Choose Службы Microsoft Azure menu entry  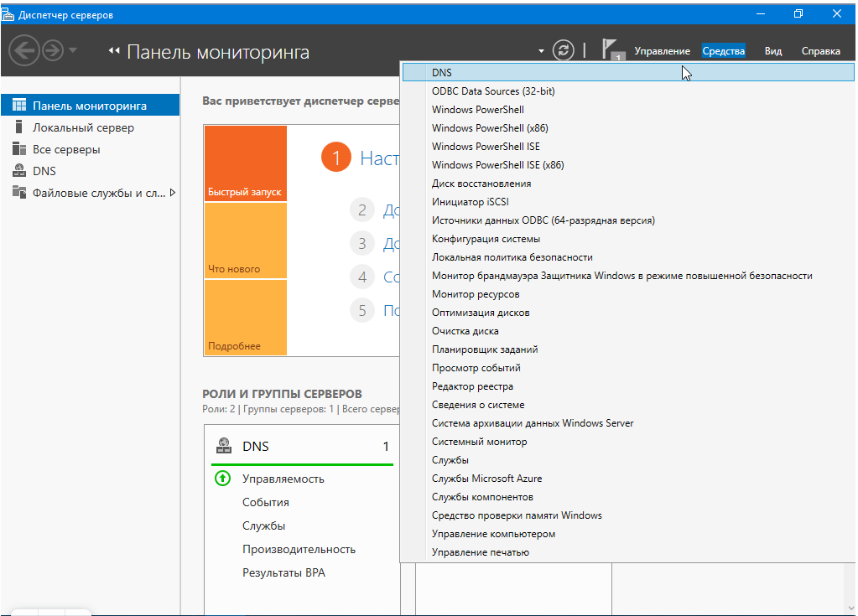(x=628, y=479)
